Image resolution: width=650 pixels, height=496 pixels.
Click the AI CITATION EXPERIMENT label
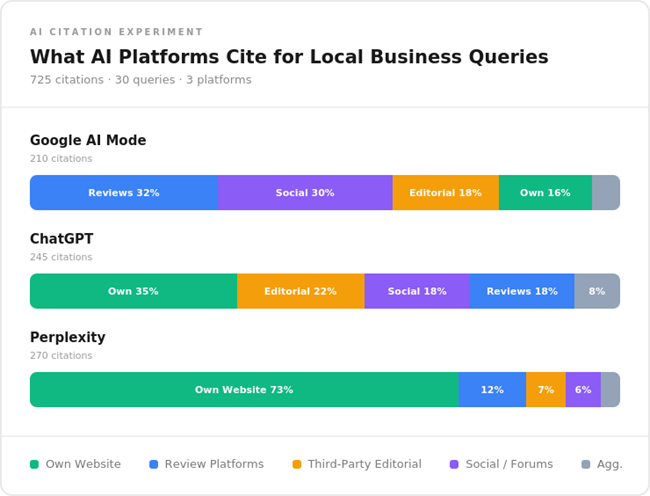pyautogui.click(x=116, y=32)
